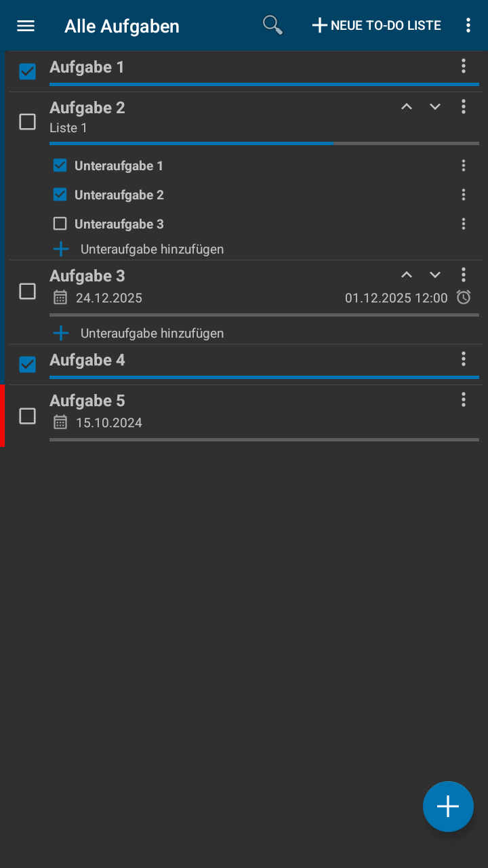Mark Aufgabe 5 as done

coord(27,416)
